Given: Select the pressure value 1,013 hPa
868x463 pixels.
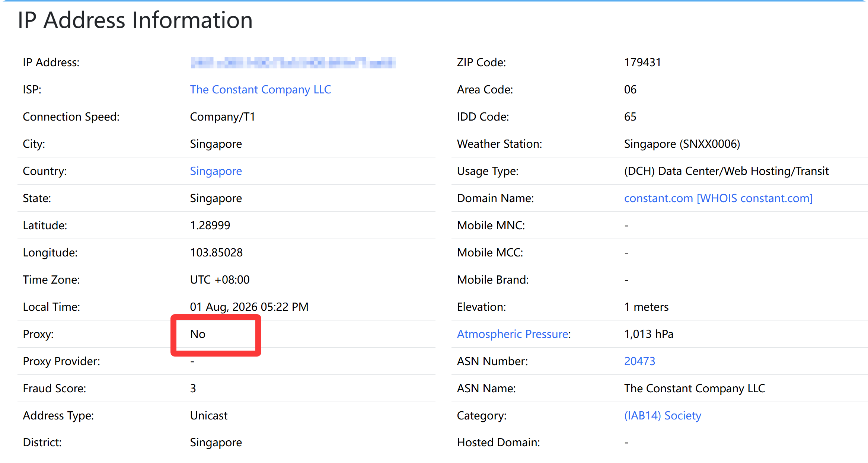Looking at the screenshot, I should coord(648,334).
